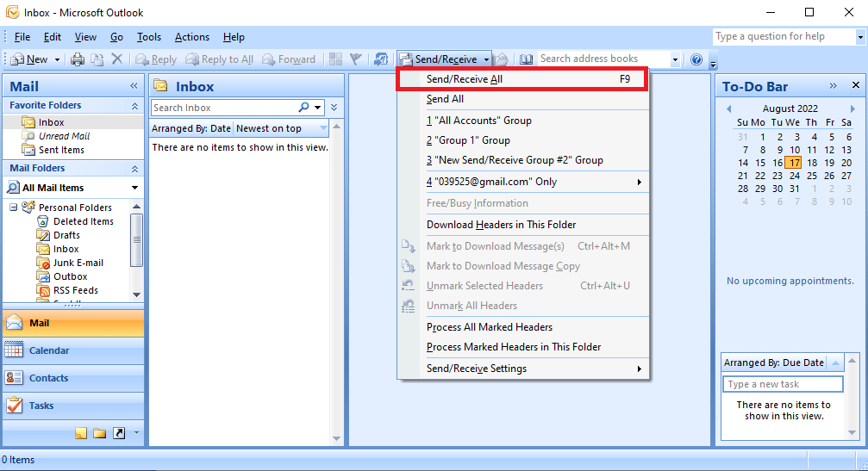Open the Outbox folder
This screenshot has width=868, height=471.
coord(71,276)
